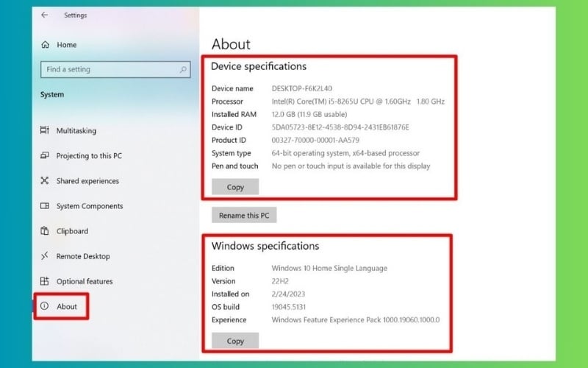Open the Home icon in sidebar
This screenshot has height=368, width=588.
click(46, 45)
